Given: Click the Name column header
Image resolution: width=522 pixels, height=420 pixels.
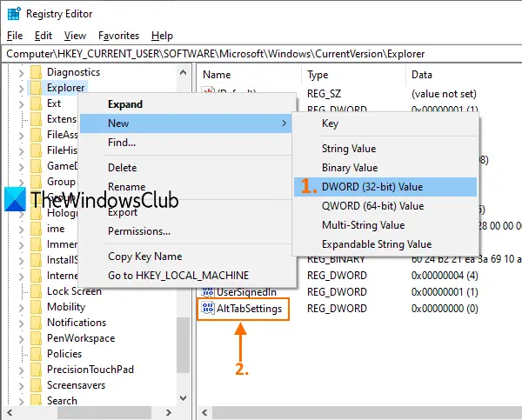Looking at the screenshot, I should click(250, 75).
